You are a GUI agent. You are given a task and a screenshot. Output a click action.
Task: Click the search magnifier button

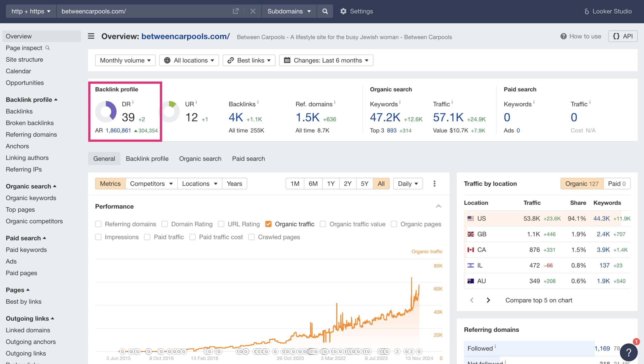pyautogui.click(x=325, y=11)
